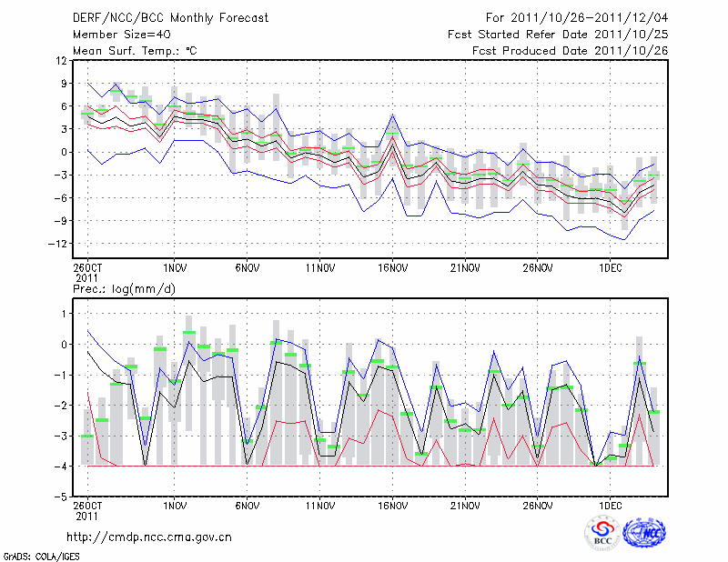Click the Fcst Produced Date line

coord(570,51)
